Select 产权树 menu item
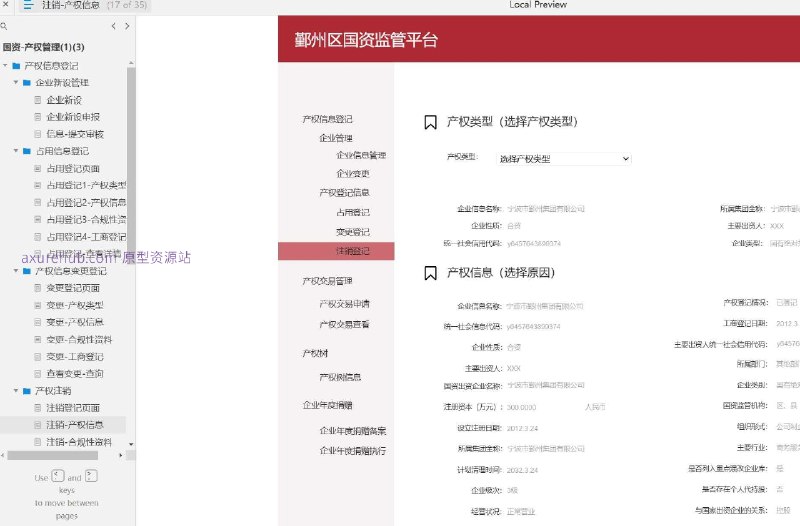The height and width of the screenshot is (526, 800). coord(315,353)
